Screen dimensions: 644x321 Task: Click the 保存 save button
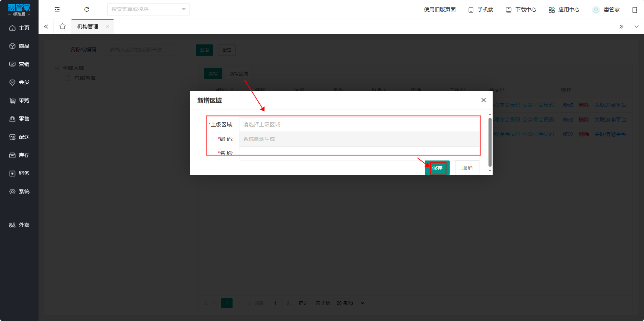(437, 168)
